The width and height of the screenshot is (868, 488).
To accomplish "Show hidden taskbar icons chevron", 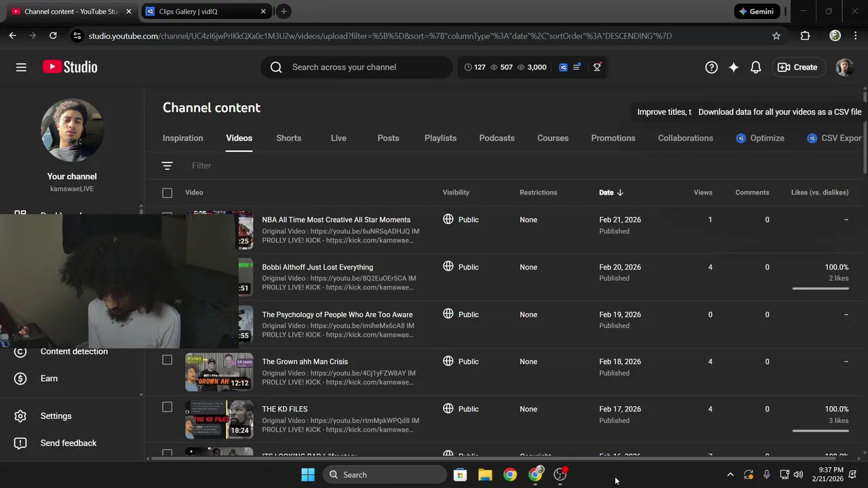I will pos(730,474).
